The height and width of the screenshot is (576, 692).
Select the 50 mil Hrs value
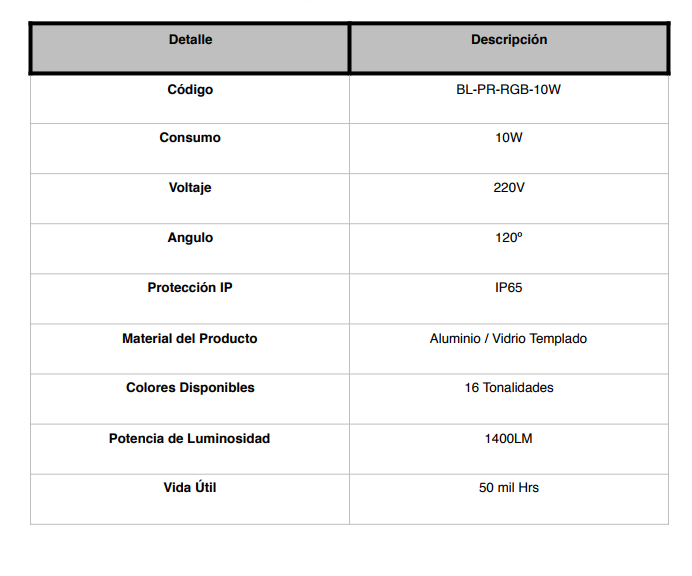pos(509,488)
